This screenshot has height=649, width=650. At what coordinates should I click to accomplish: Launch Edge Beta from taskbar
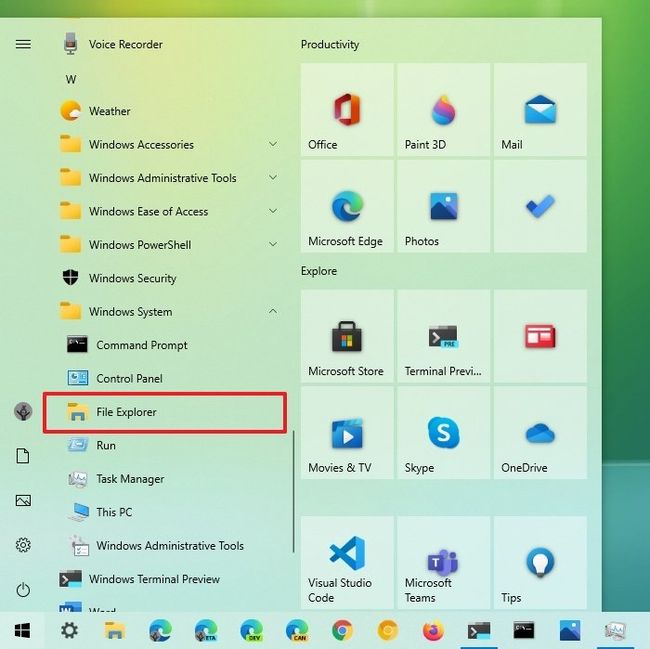[206, 631]
